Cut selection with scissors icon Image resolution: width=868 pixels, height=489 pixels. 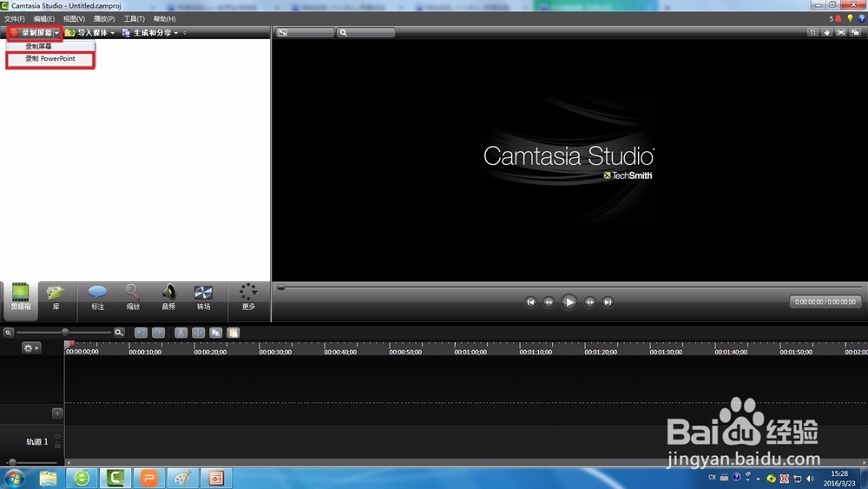(181, 333)
